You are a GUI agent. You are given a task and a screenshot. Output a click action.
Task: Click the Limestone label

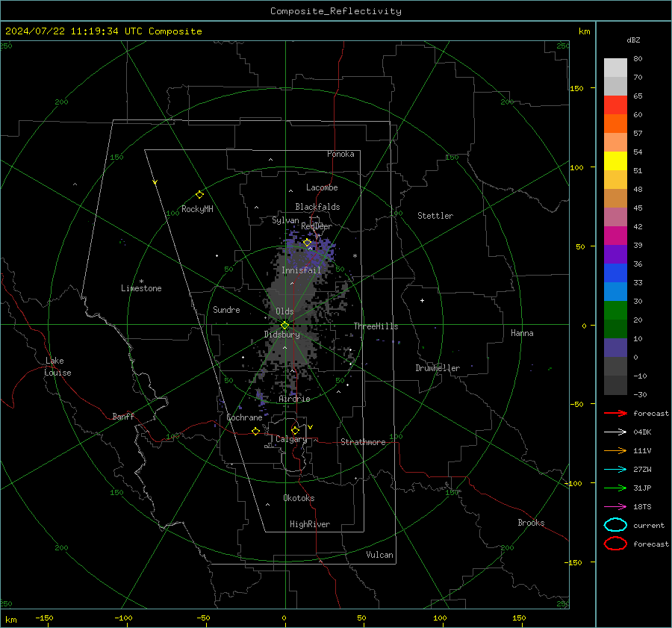click(141, 288)
